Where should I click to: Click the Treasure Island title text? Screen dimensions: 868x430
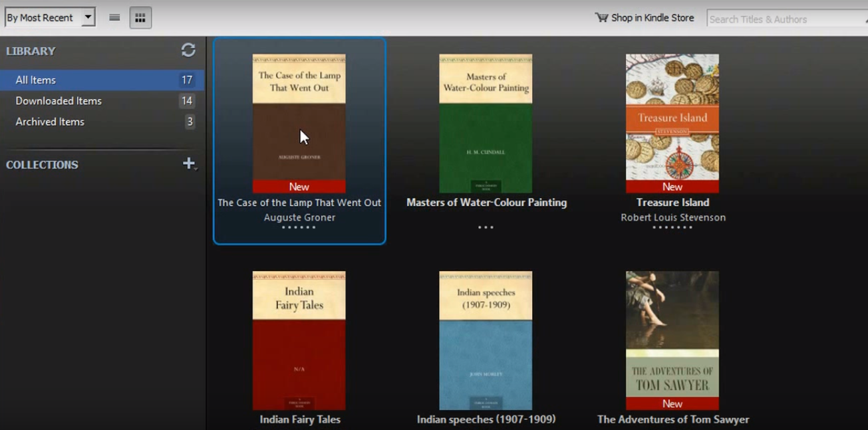pyautogui.click(x=672, y=203)
